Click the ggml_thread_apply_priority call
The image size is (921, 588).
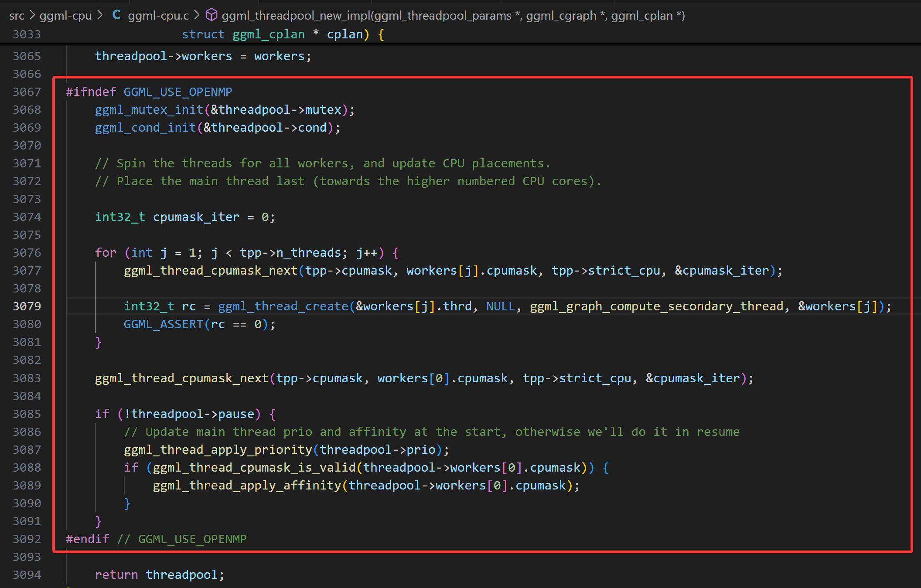coord(218,450)
